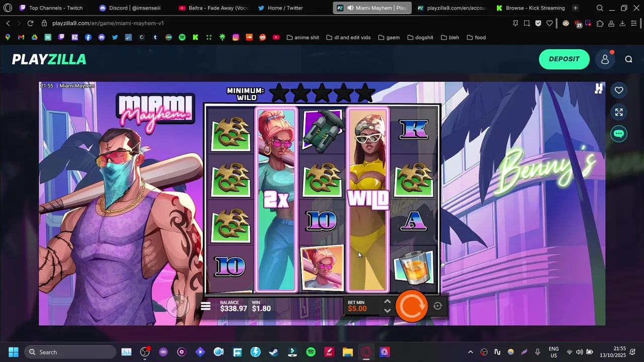The image size is (644, 362).
Task: Open the 'bleh' bookmarks folder
Action: tap(450, 37)
